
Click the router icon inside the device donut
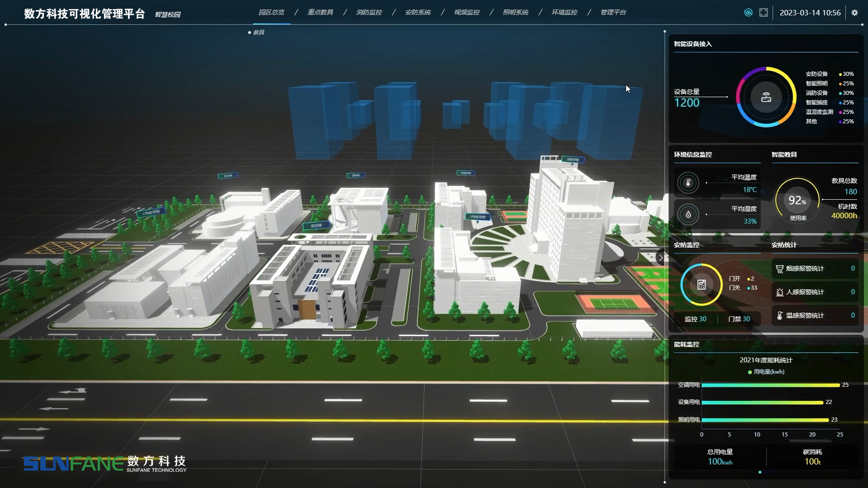[x=766, y=97]
